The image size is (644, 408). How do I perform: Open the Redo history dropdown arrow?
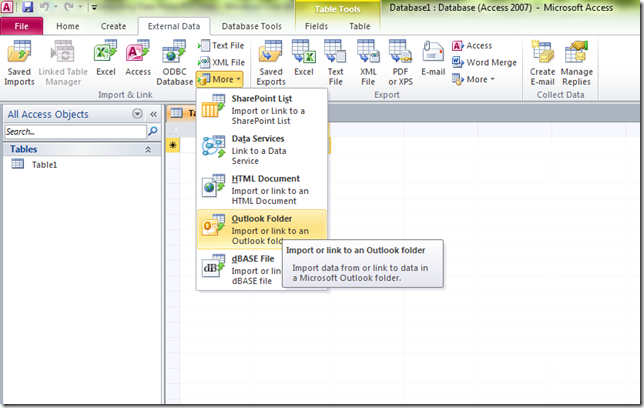(80, 7)
